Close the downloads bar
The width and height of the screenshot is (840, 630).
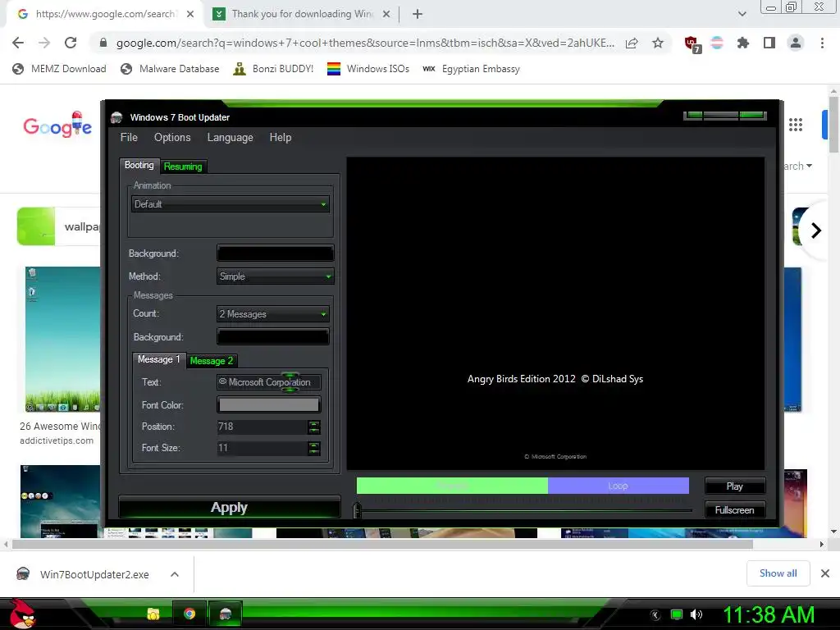tap(825, 573)
